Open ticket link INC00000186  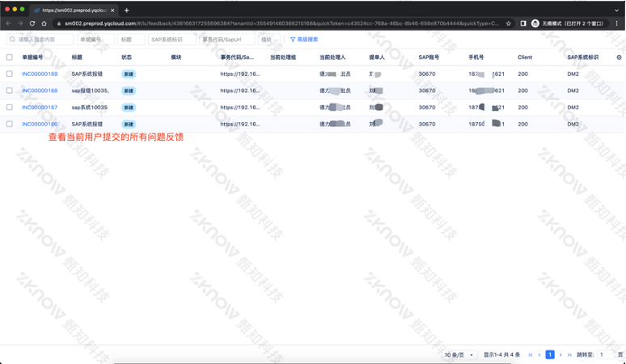click(40, 124)
